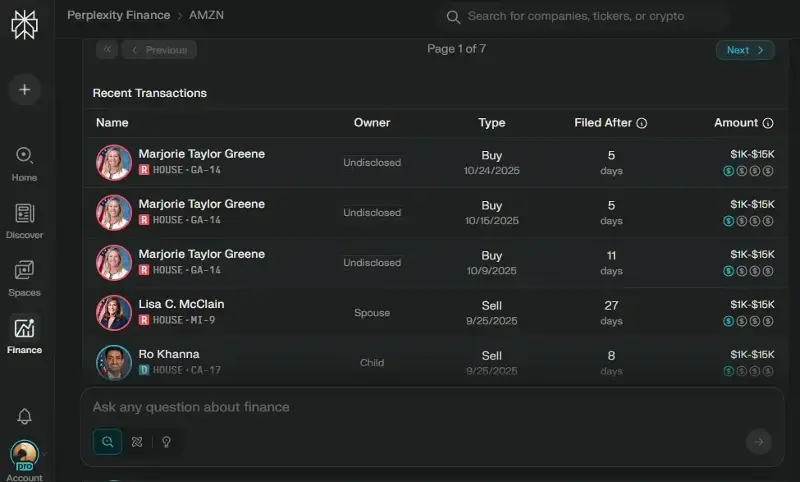
Task: Click the Owner column header
Action: [x=372, y=123]
